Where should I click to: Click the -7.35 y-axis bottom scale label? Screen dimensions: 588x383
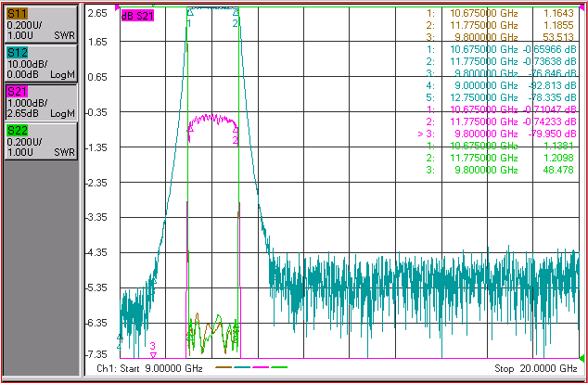(x=96, y=354)
